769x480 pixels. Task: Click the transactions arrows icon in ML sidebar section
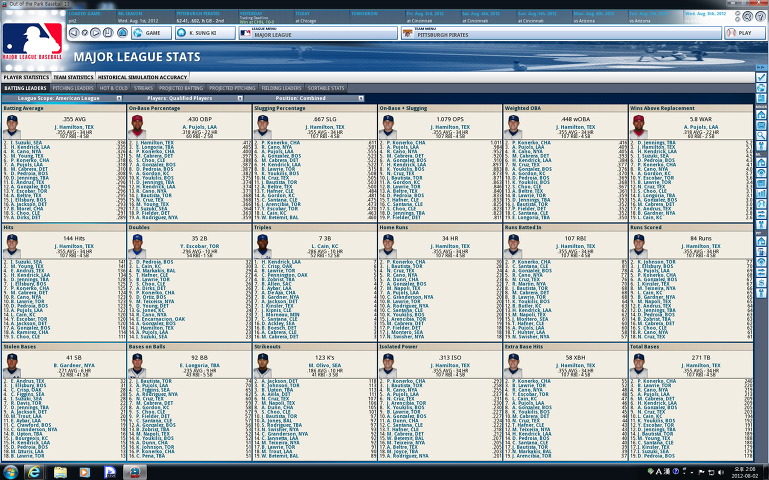click(x=761, y=214)
